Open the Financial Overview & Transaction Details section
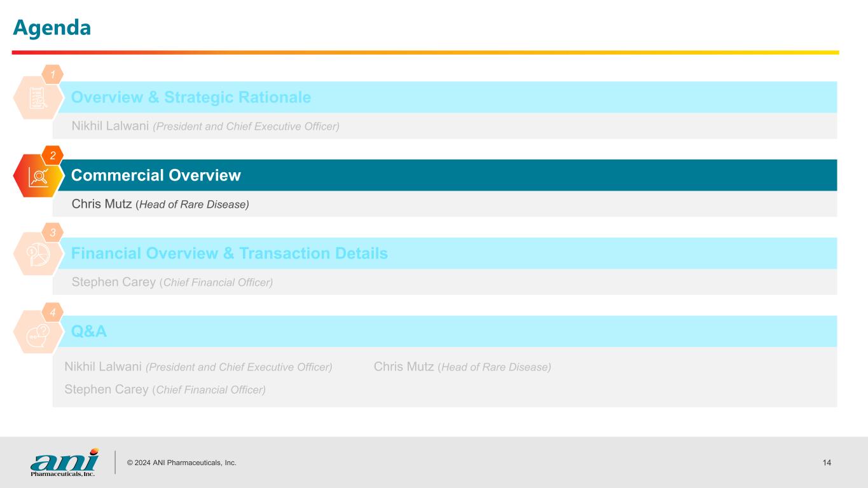The height and width of the screenshot is (488, 868). (x=229, y=254)
